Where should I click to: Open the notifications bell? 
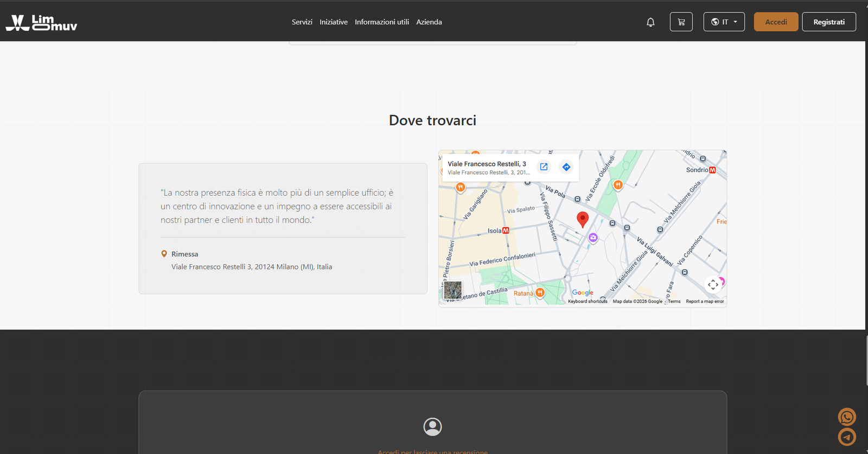click(x=650, y=22)
